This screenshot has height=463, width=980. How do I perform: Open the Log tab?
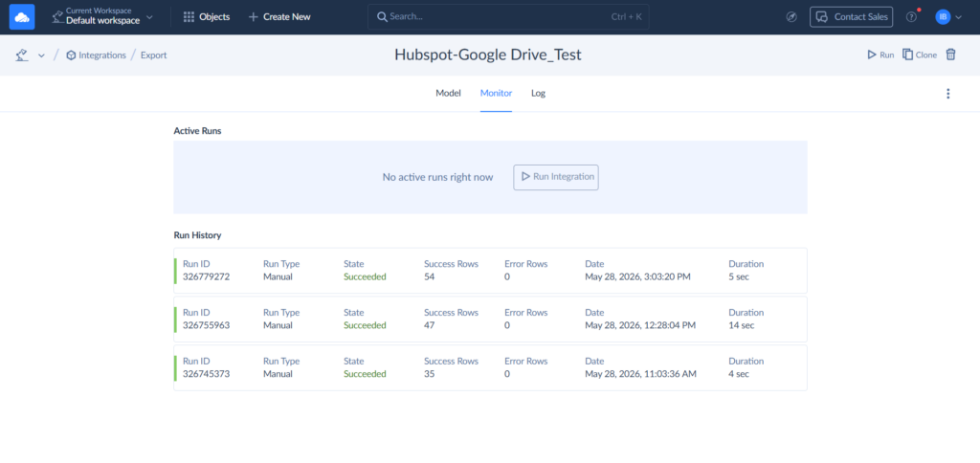click(x=538, y=93)
